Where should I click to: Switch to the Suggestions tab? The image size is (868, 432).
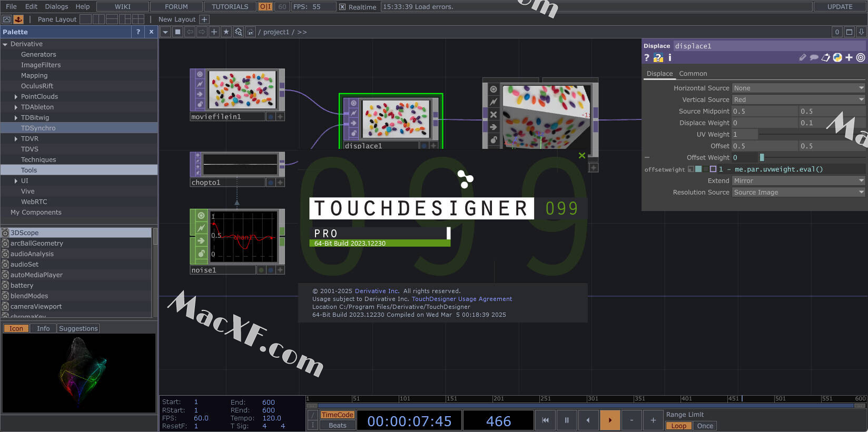(78, 328)
